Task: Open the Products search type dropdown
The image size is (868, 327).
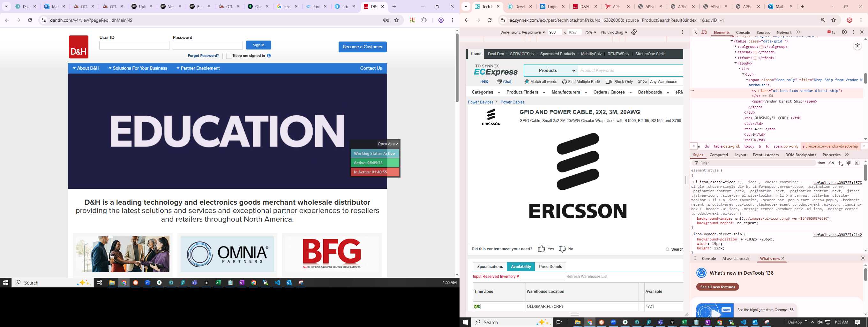Action: pyautogui.click(x=551, y=71)
